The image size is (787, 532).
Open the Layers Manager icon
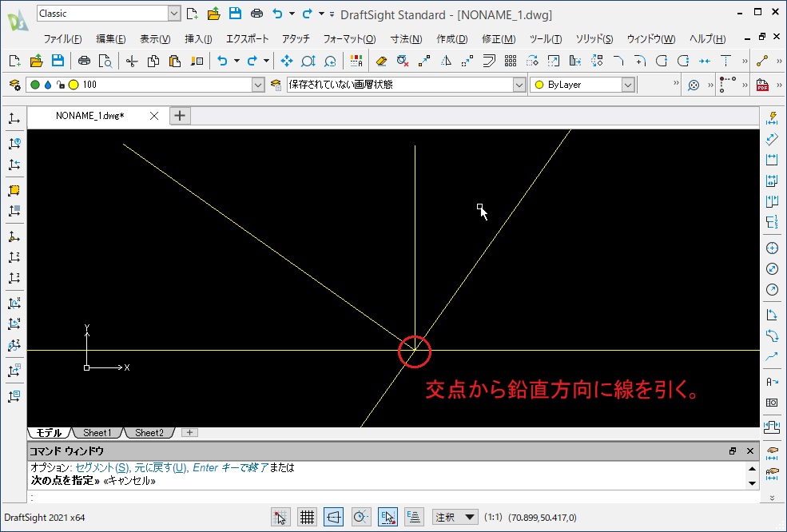(x=14, y=85)
